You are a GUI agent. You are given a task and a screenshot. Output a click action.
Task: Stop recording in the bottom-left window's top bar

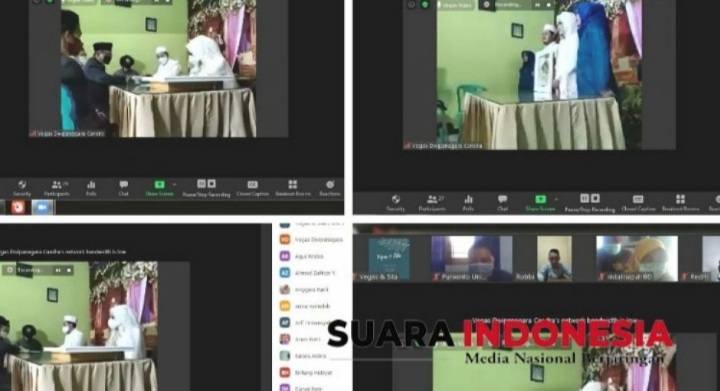pyautogui.click(x=69, y=270)
